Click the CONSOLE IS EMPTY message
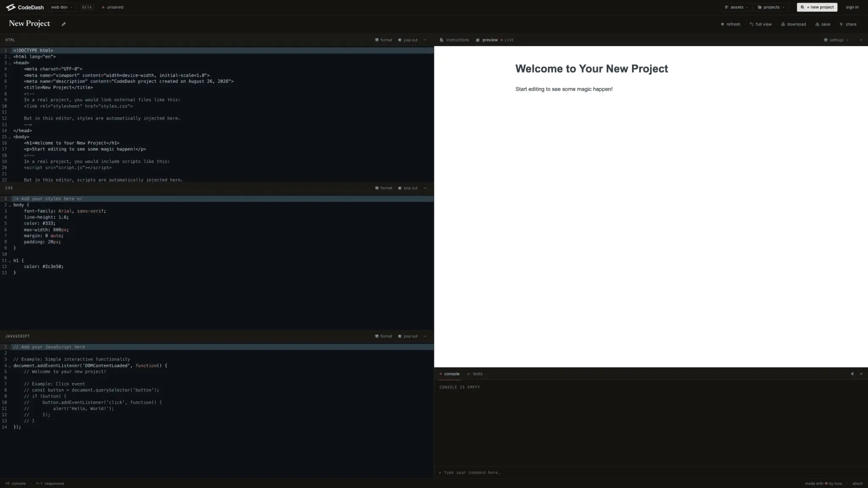Screen dimensions: 868x488 coord(460,388)
